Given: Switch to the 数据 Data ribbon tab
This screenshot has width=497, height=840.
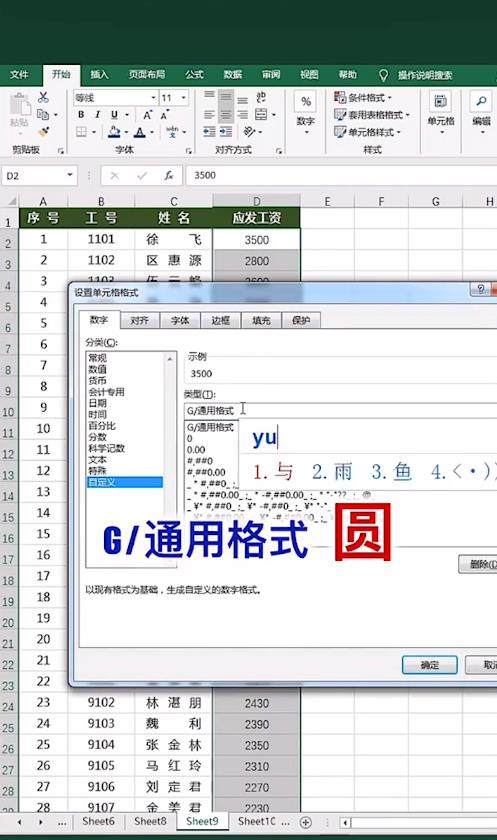Looking at the screenshot, I should pos(232,74).
